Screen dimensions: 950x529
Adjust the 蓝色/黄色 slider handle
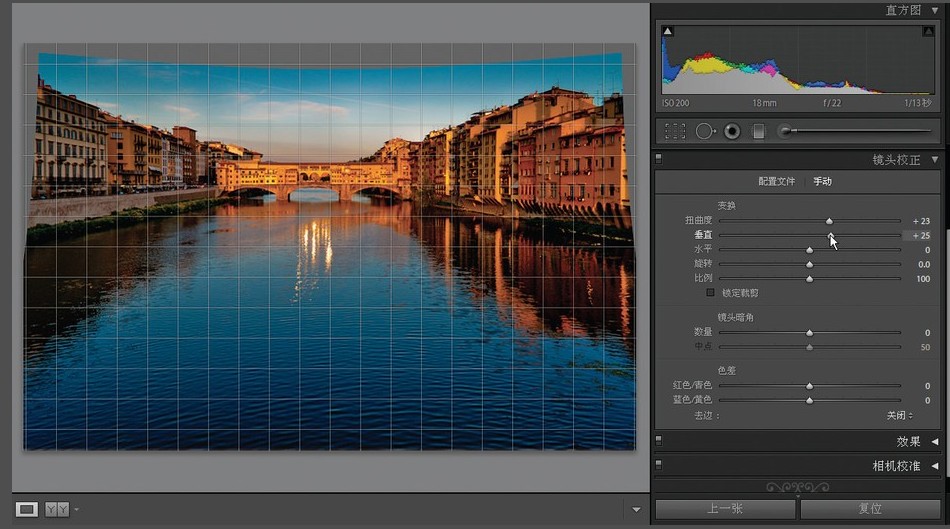[809, 401]
